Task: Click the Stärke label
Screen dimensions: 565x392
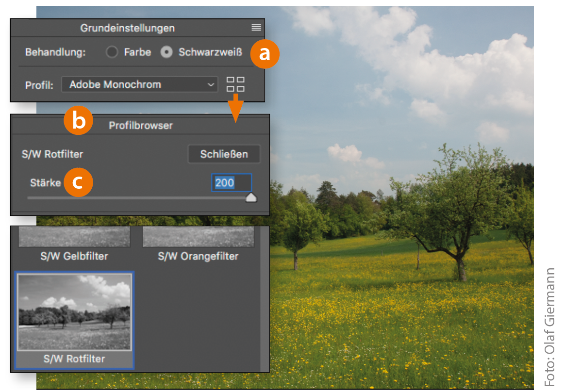Action: [x=46, y=183]
